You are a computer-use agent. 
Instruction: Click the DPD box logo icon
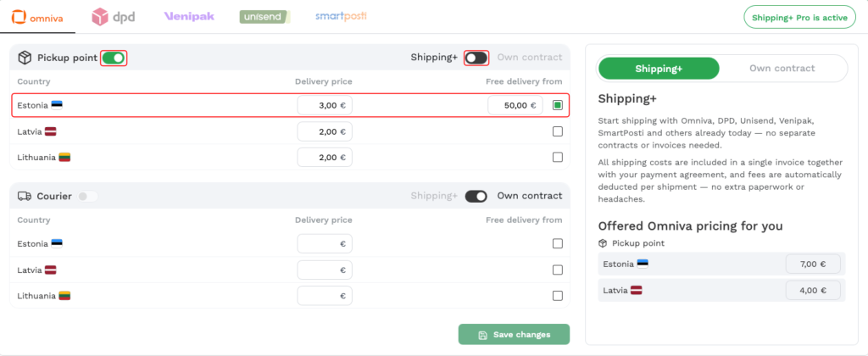point(101,16)
